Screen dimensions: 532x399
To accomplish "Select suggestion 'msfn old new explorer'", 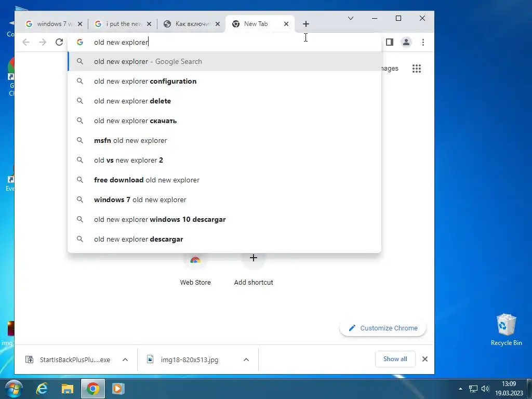I will point(224,140).
